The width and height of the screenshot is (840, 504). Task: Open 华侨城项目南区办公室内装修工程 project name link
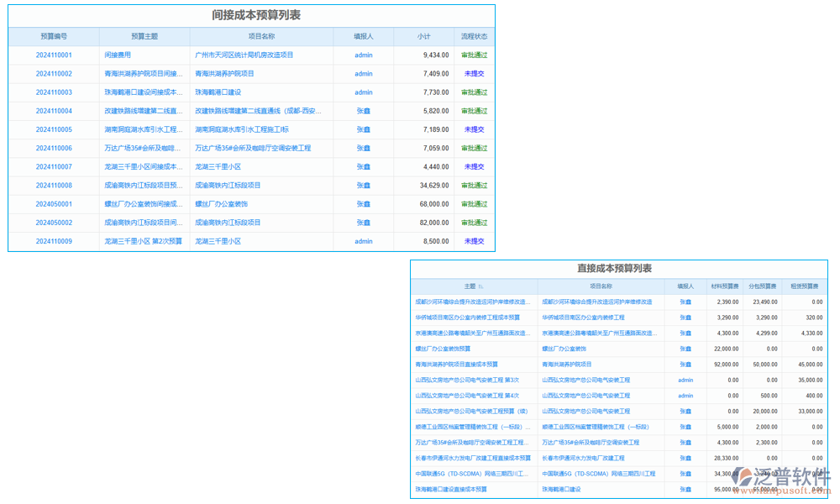pyautogui.click(x=583, y=318)
